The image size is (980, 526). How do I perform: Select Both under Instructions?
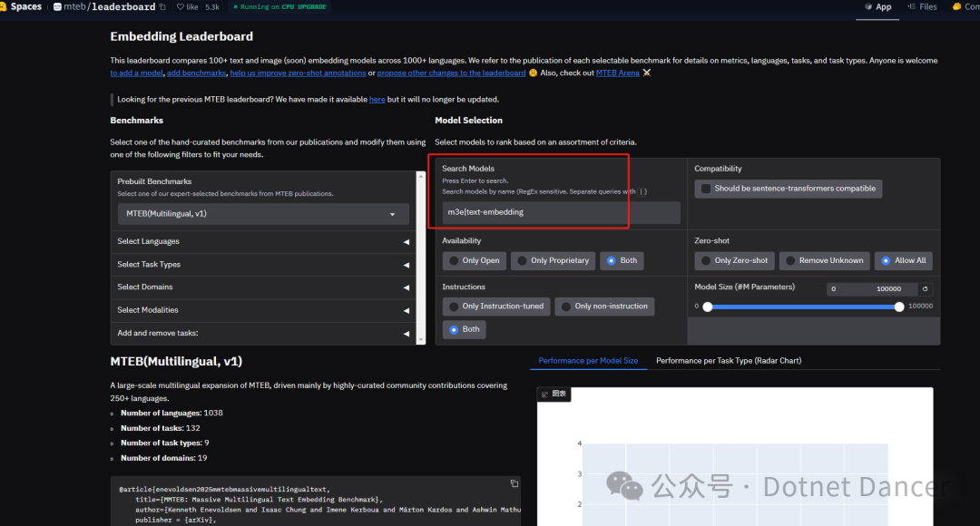(465, 329)
